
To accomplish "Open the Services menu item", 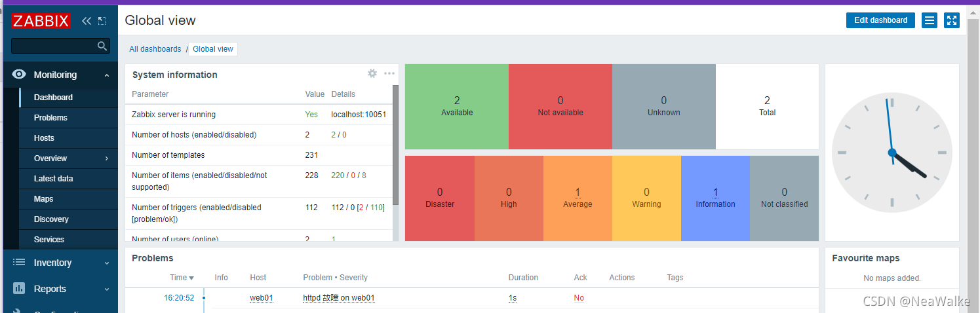I will point(69,240).
